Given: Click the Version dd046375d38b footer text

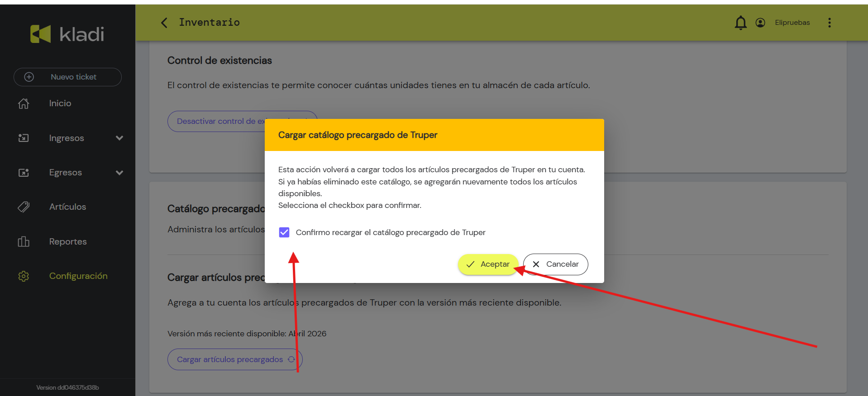Looking at the screenshot, I should click(x=67, y=387).
